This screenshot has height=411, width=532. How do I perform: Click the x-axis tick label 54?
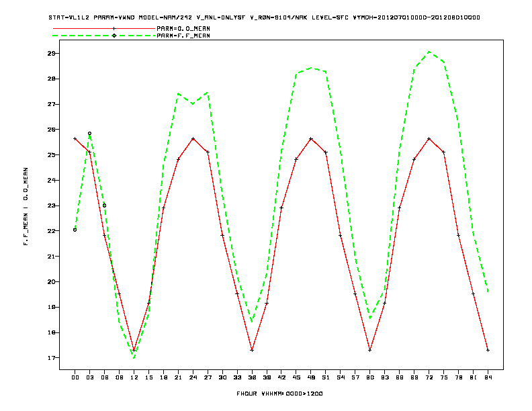341,377
